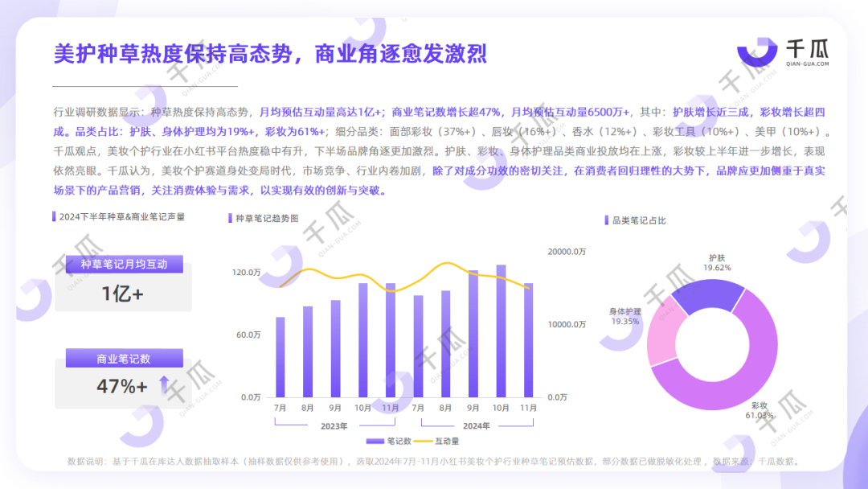Click the 千瓜 logo icon

(x=757, y=52)
